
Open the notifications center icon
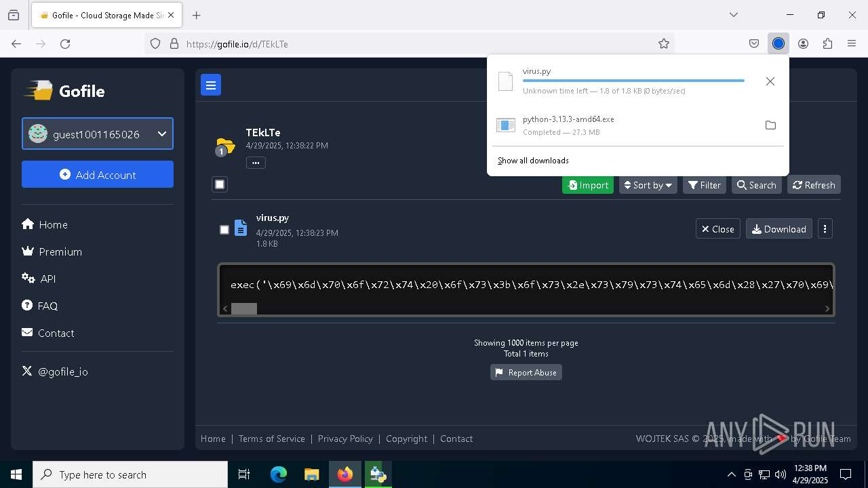(x=846, y=474)
